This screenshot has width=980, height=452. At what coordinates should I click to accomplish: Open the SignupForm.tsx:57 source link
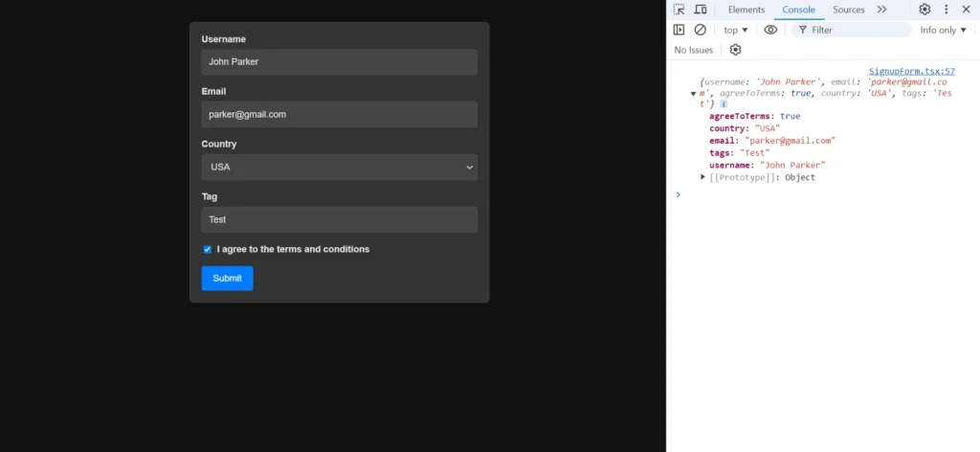point(911,72)
